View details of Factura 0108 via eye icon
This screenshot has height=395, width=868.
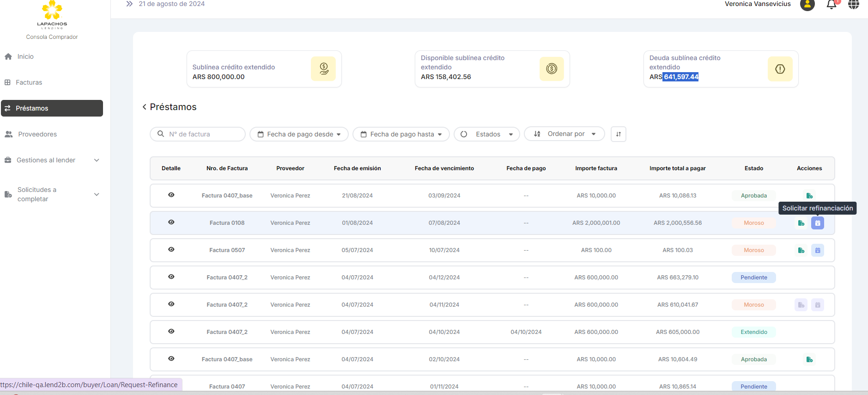pyautogui.click(x=171, y=222)
